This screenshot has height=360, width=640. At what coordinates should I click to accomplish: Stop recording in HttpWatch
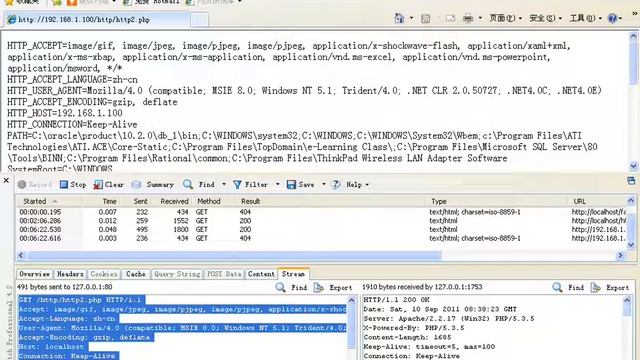click(73, 184)
